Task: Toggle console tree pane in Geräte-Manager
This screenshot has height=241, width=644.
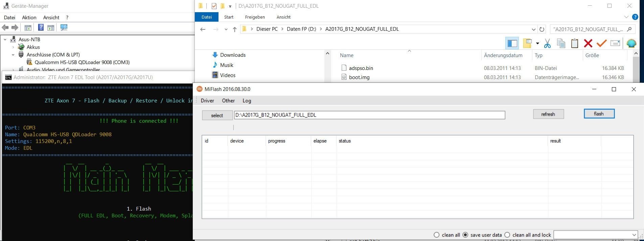Action: click(x=28, y=28)
